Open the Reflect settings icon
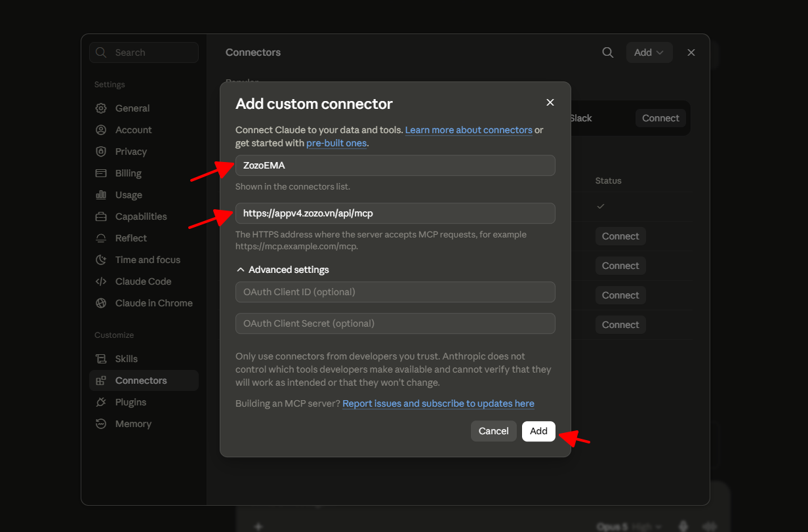The height and width of the screenshot is (532, 808). click(x=101, y=238)
